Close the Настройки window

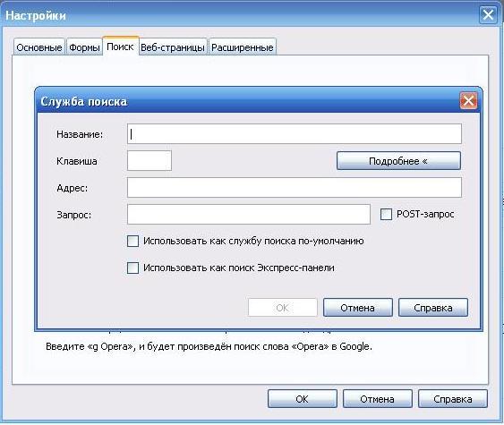click(488, 15)
